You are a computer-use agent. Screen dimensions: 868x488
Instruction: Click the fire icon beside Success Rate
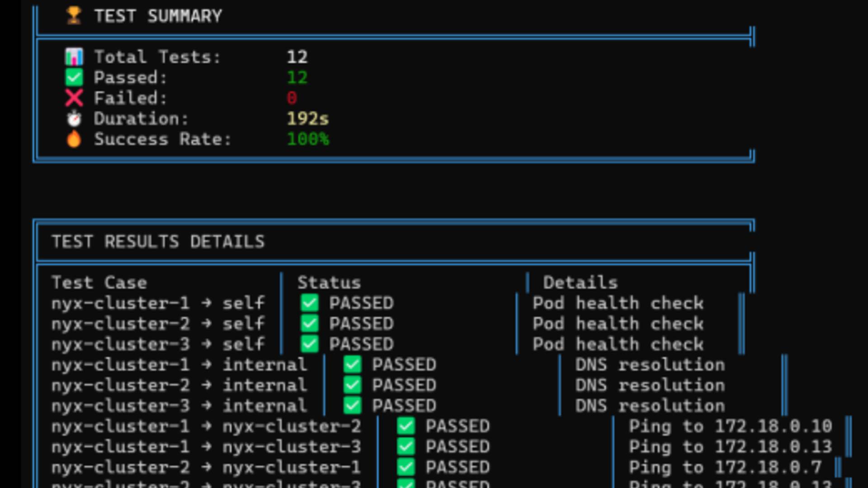pos(74,139)
